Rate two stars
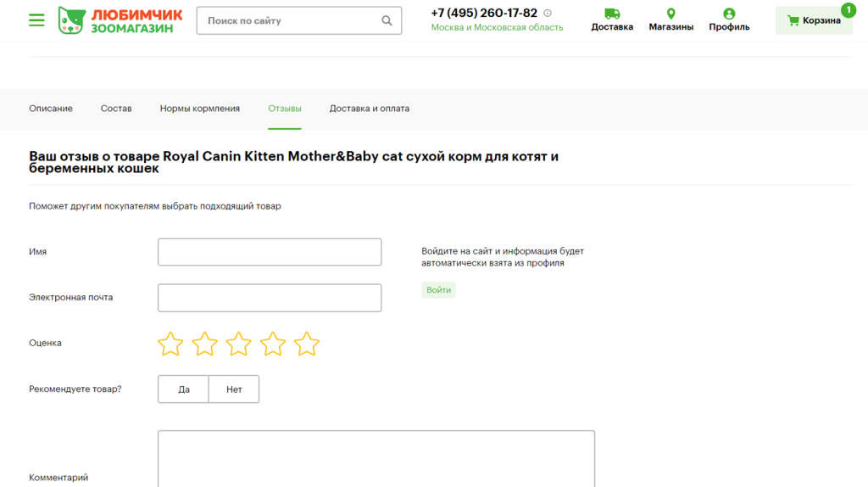 pyautogui.click(x=205, y=344)
